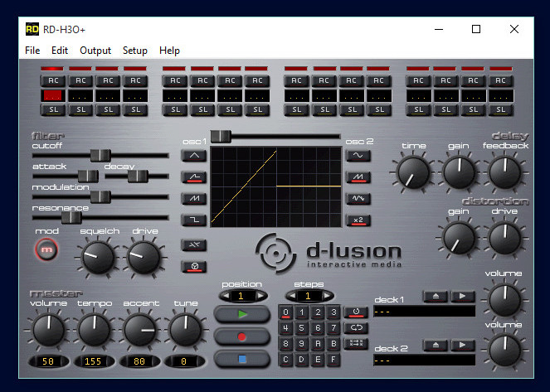Click keypad key C

pos(285,360)
